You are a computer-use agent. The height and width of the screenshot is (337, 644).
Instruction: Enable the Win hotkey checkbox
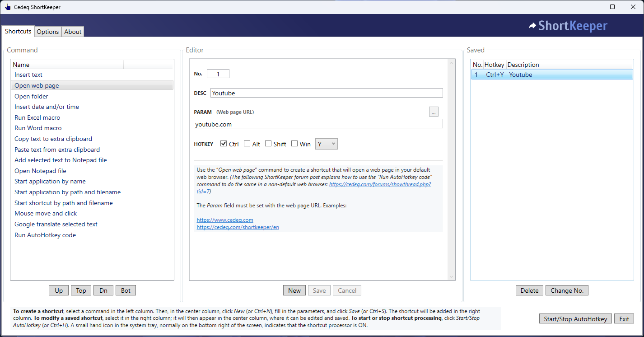tap(294, 144)
